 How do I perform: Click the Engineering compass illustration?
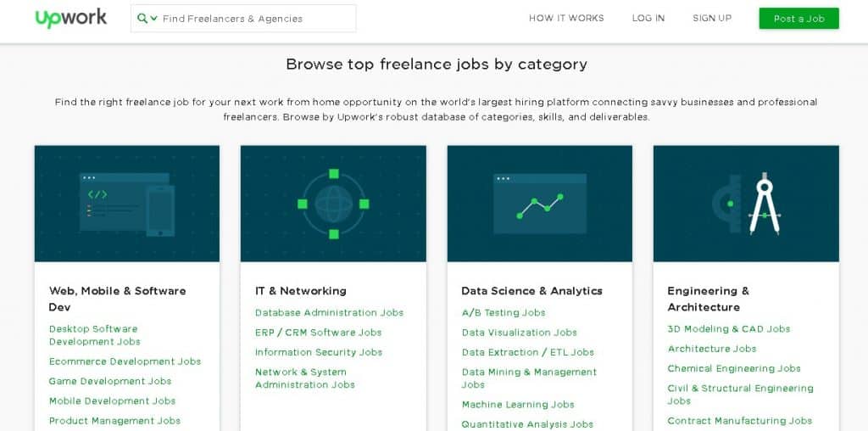[746, 204]
